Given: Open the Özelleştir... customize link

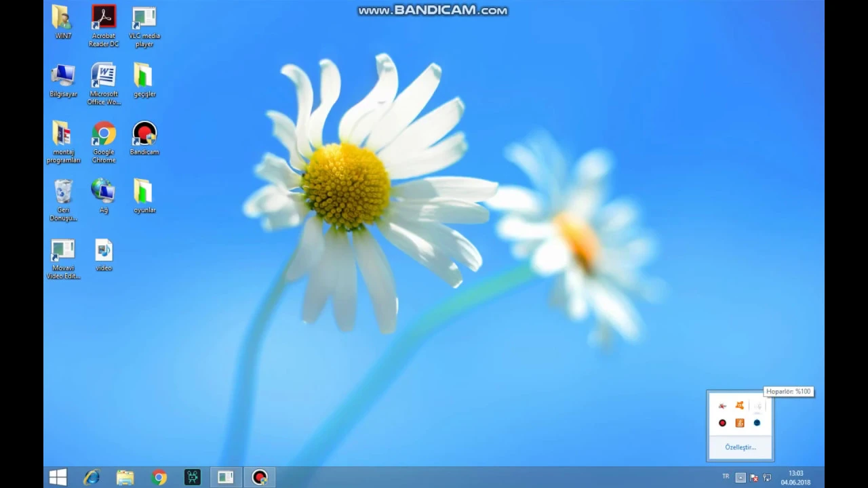Looking at the screenshot, I should [740, 447].
